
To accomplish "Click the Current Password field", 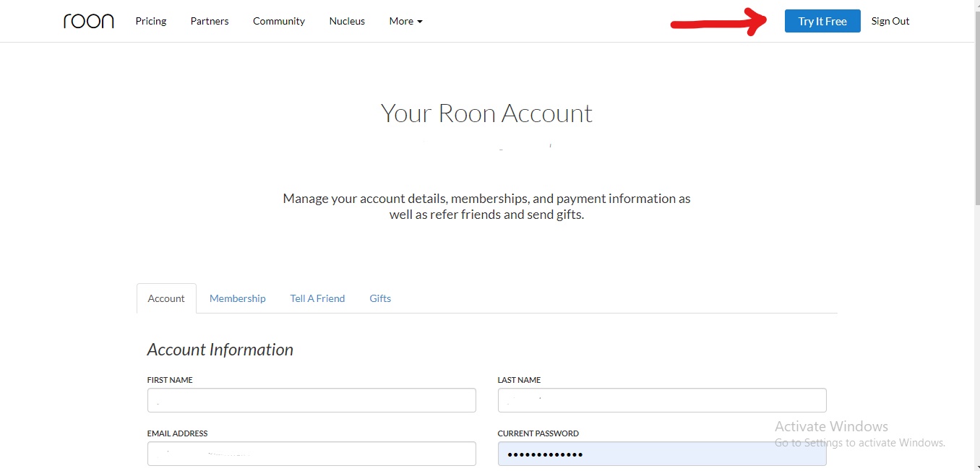I will 662,454.
